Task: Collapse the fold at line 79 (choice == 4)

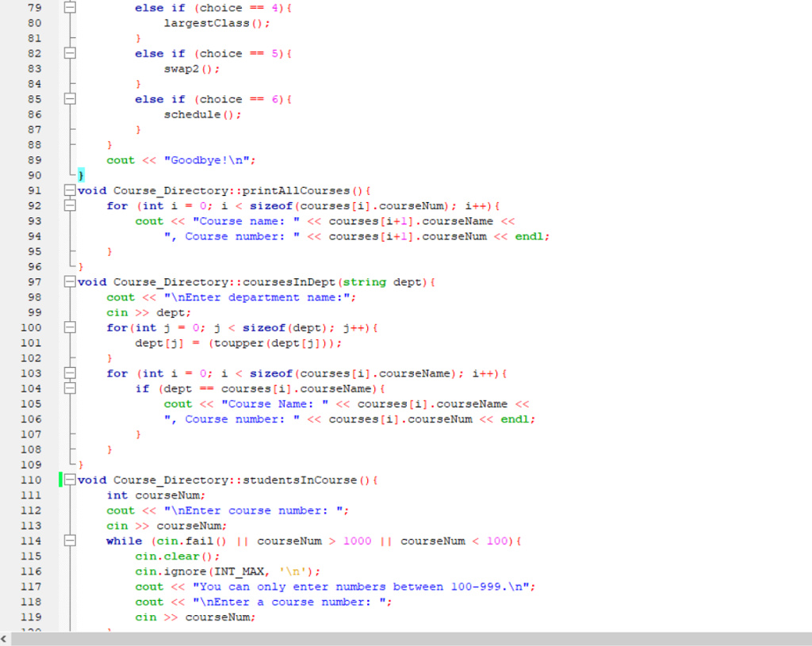Action: click(x=70, y=7)
